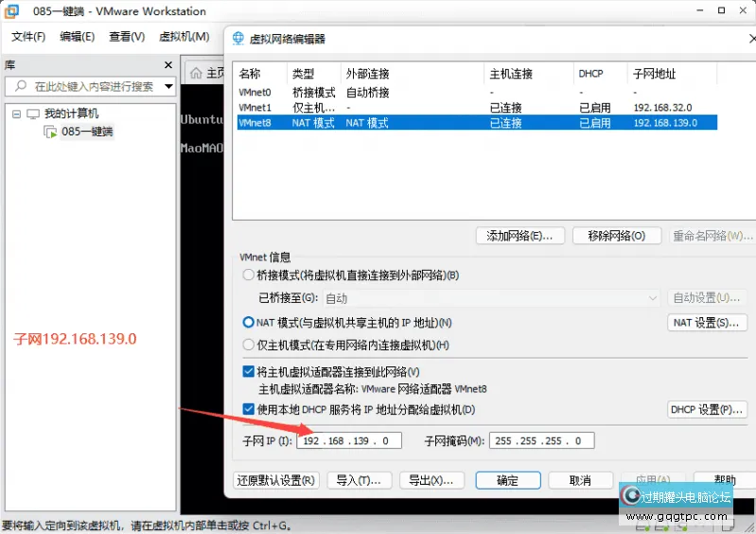Click the search magnifier icon in library

click(21, 86)
